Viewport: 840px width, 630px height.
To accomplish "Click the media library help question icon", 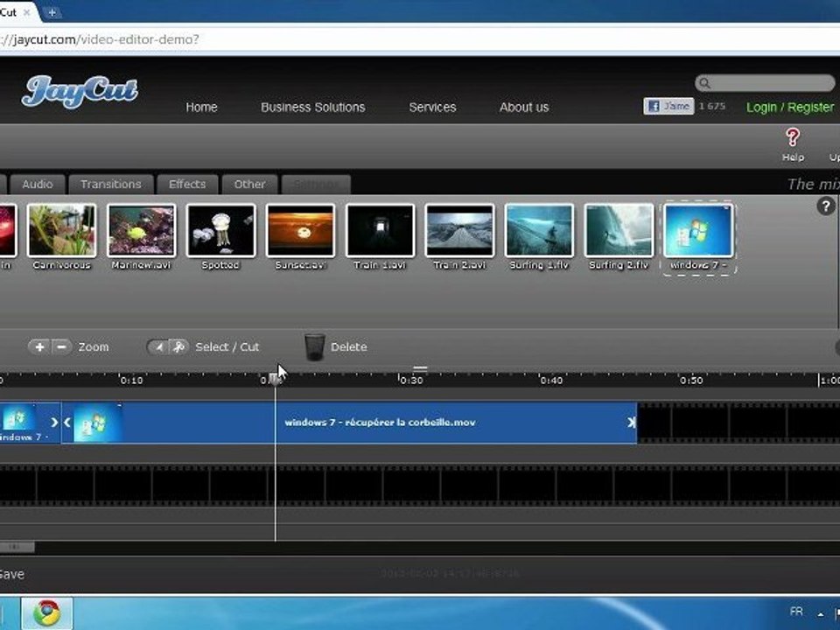I will (825, 206).
